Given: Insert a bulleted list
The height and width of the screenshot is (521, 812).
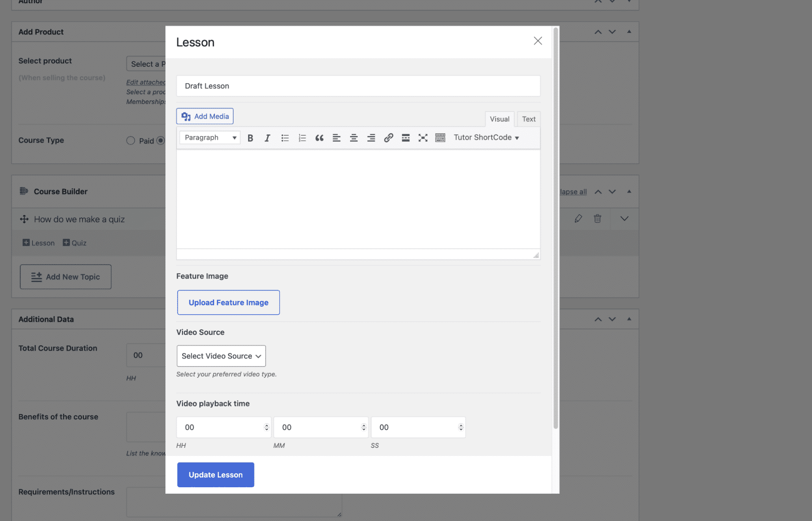Looking at the screenshot, I should click(285, 138).
